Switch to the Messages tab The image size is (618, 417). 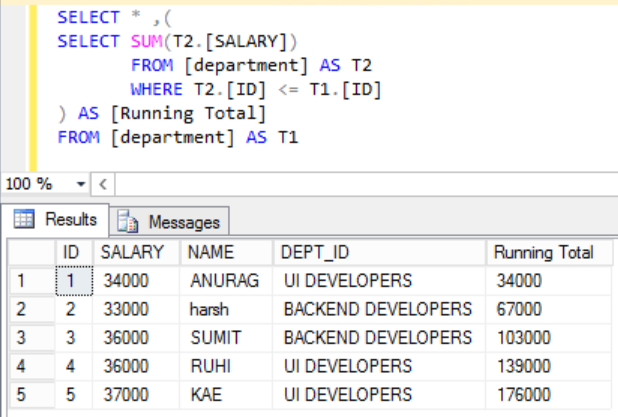[x=169, y=222]
